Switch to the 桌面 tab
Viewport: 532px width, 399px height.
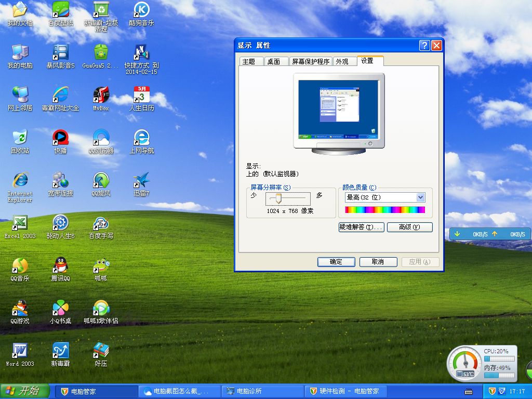[274, 61]
